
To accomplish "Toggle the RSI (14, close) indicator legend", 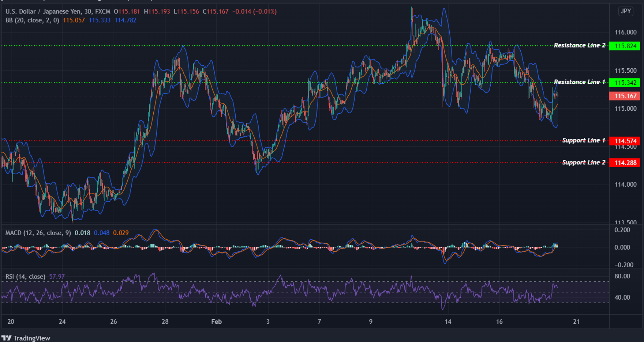I will (25, 277).
